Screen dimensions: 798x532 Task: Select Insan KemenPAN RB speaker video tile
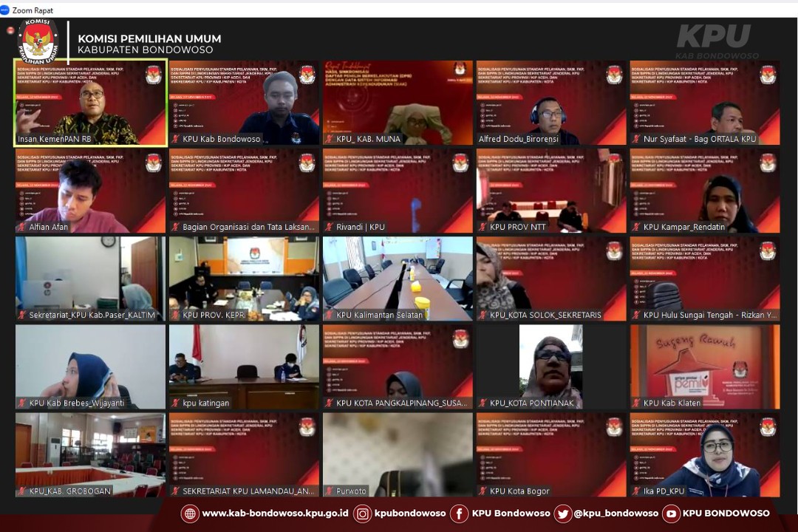pos(90,102)
